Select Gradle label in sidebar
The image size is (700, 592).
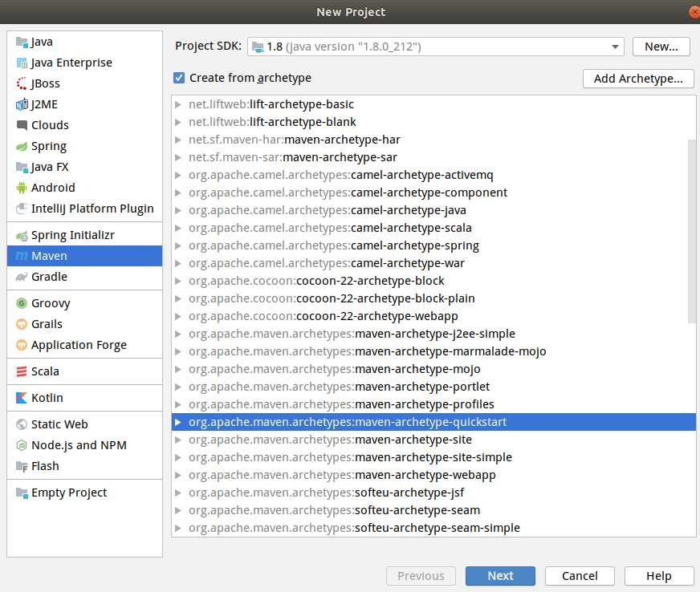point(49,277)
